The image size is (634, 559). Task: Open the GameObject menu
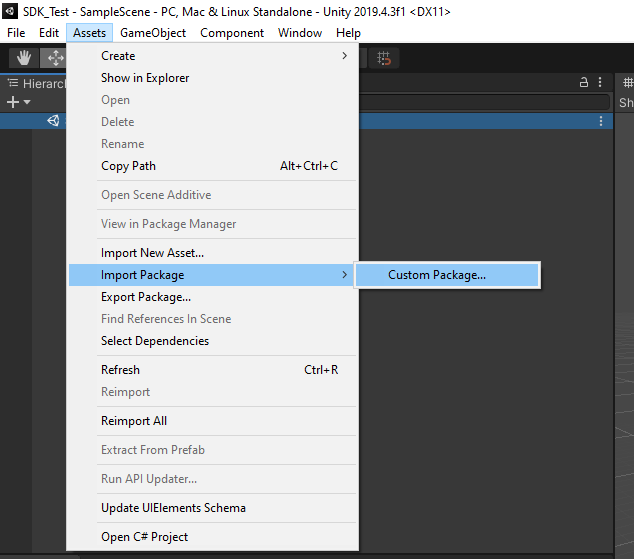pyautogui.click(x=153, y=33)
